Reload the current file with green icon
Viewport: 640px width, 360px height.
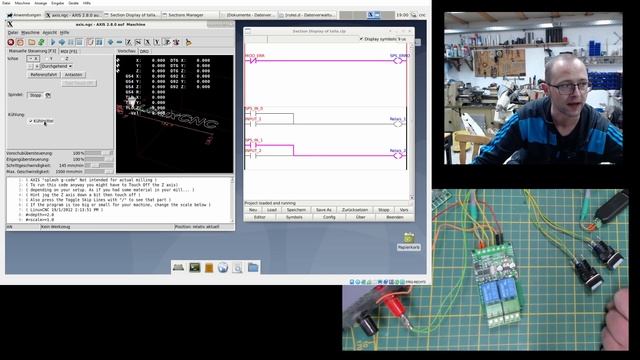(41, 42)
